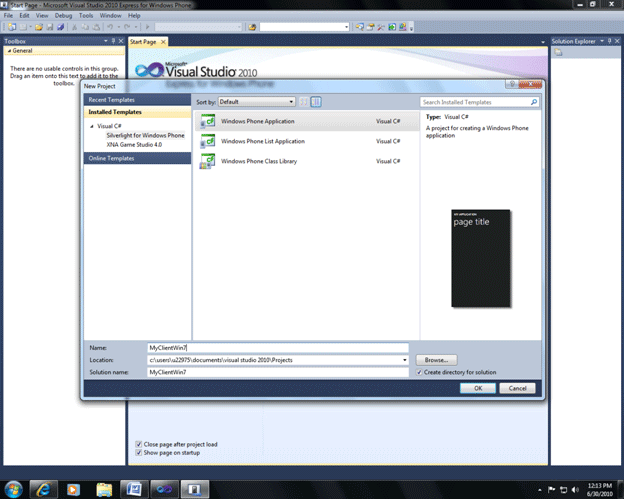Screen dimensions: 624x499
Task: Click the Paste toolbar icon
Action: tap(96, 27)
